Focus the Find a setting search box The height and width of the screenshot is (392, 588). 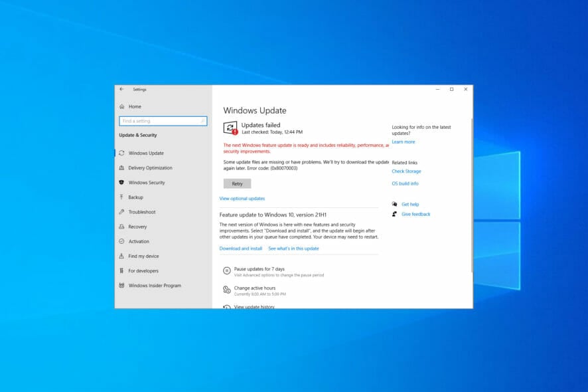(x=163, y=121)
